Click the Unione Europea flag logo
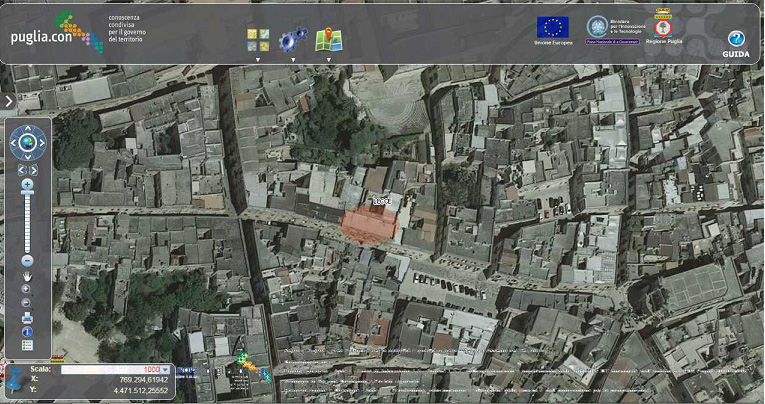 click(x=552, y=27)
